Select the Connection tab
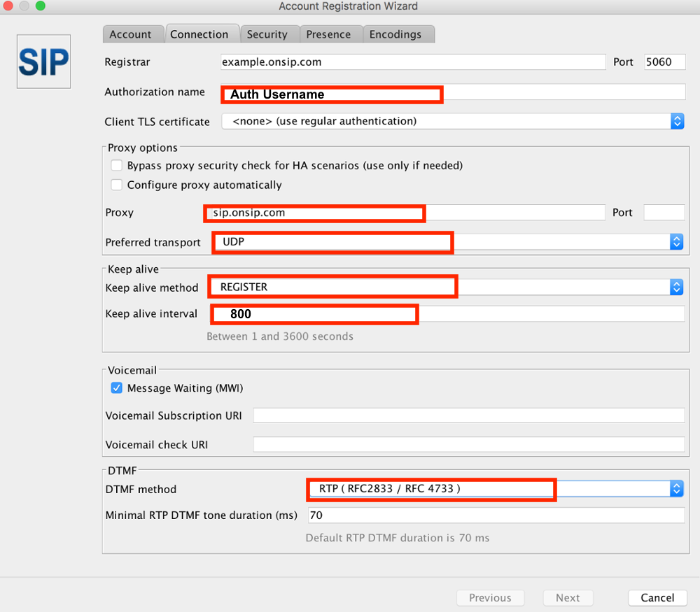 point(202,34)
